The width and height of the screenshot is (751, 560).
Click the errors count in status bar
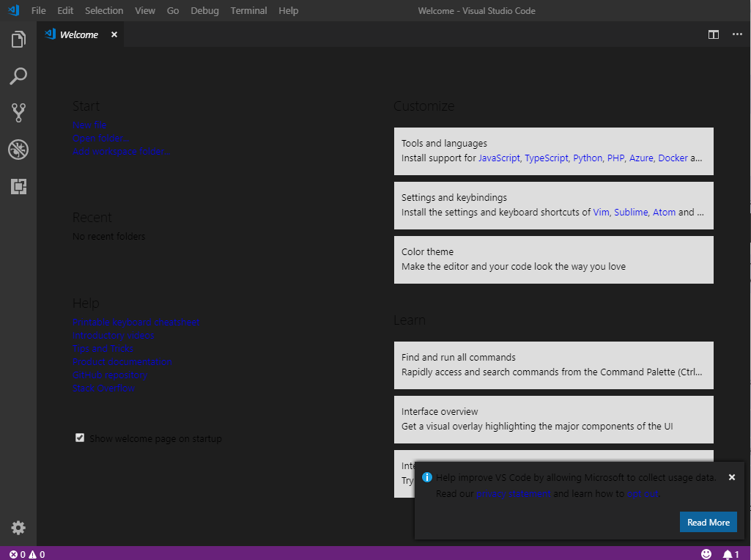(x=18, y=554)
